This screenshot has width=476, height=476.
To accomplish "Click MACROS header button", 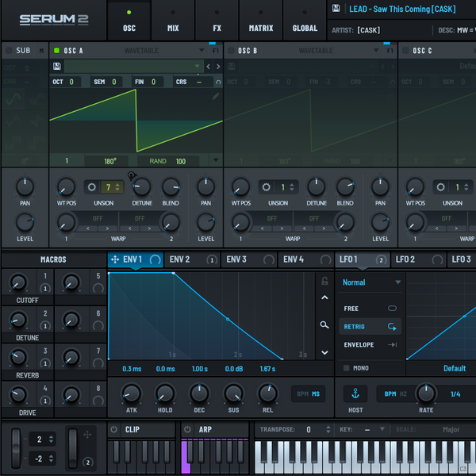I will coord(53,259).
